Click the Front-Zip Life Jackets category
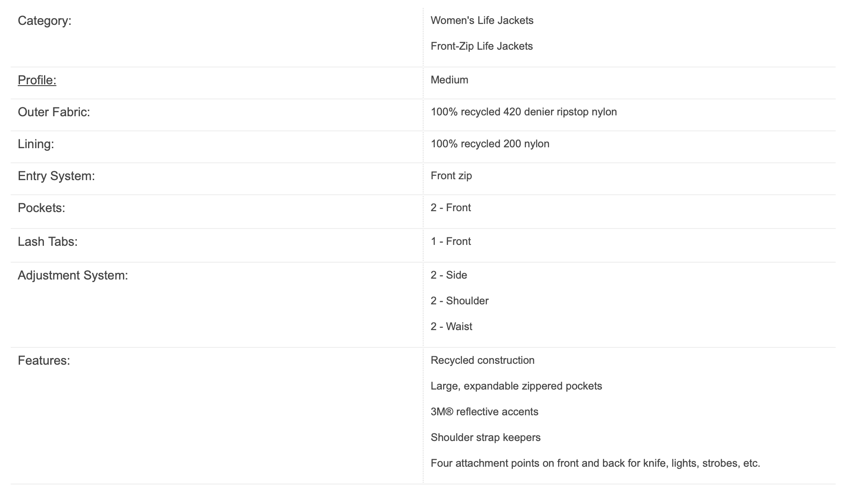The height and width of the screenshot is (504, 849). (x=481, y=46)
